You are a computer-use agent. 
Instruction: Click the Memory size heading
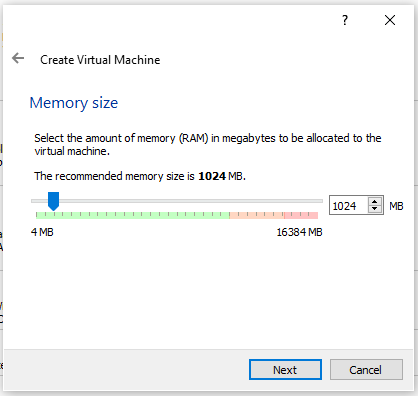click(74, 103)
